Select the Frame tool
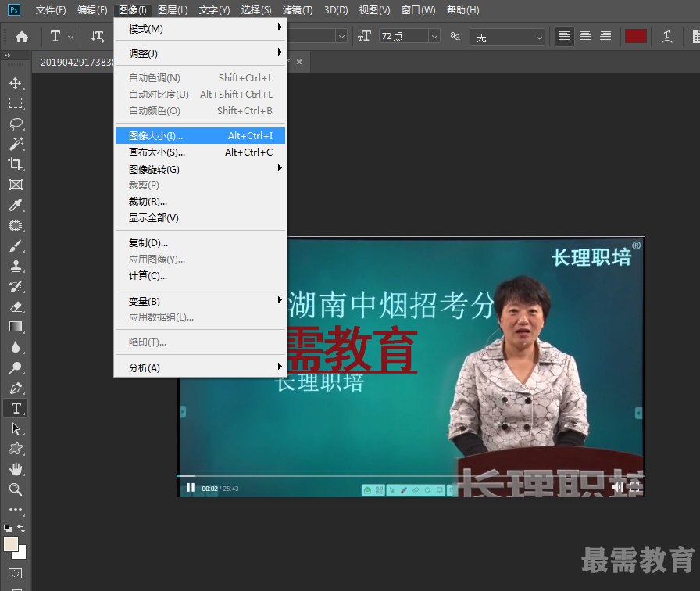The height and width of the screenshot is (591, 700). pyautogui.click(x=16, y=184)
